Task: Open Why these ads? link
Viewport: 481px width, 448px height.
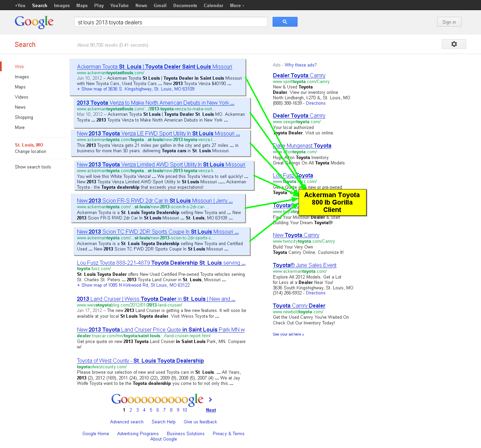Action: (x=301, y=65)
